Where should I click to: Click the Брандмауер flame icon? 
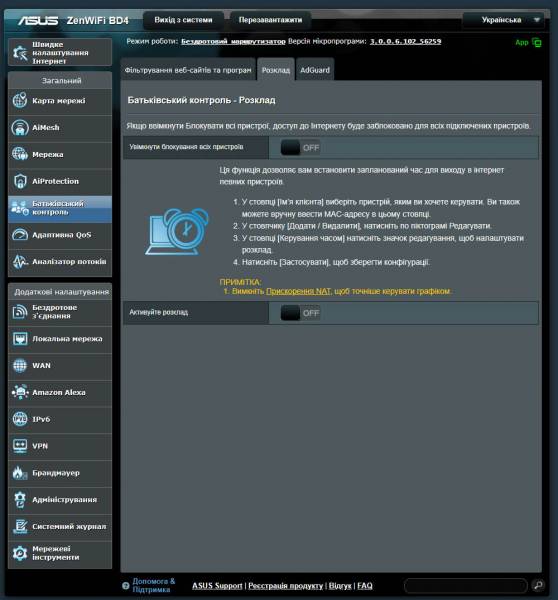20,473
